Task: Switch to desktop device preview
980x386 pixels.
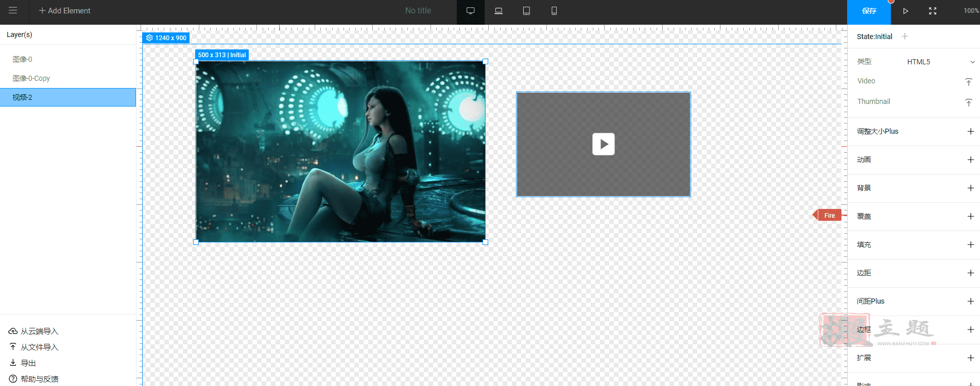Action: pyautogui.click(x=470, y=11)
